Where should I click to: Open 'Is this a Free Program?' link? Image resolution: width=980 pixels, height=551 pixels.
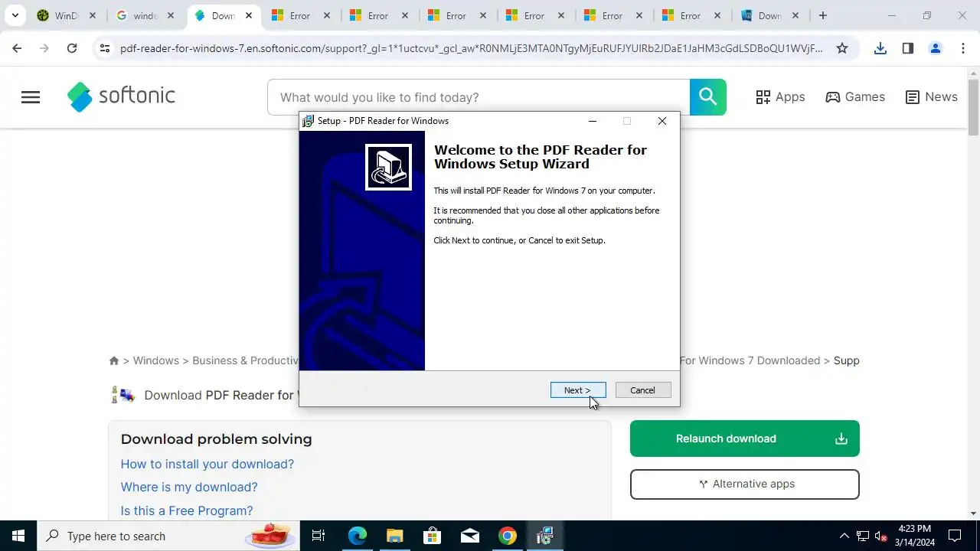187,510
